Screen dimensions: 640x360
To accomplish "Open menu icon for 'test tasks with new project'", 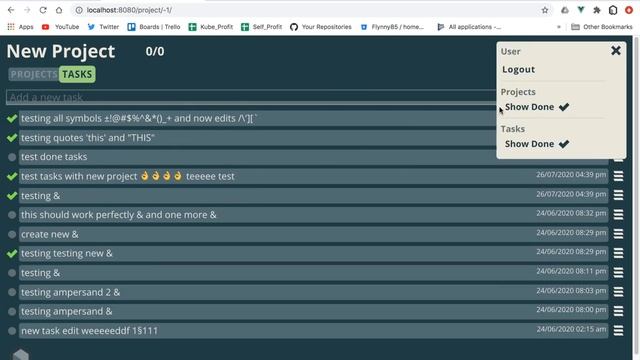I will 618,176.
